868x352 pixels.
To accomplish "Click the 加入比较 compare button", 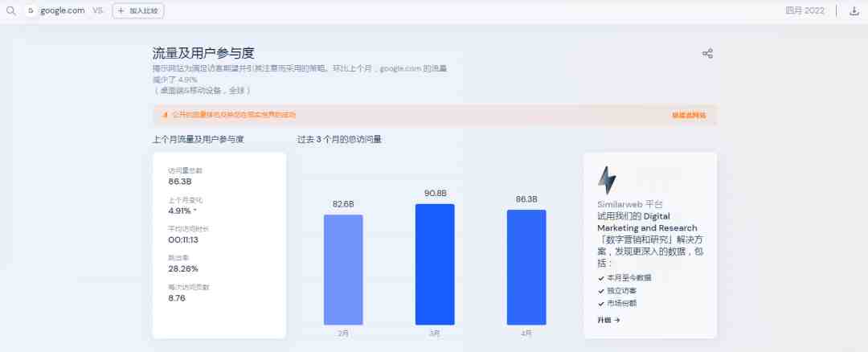I will click(138, 10).
